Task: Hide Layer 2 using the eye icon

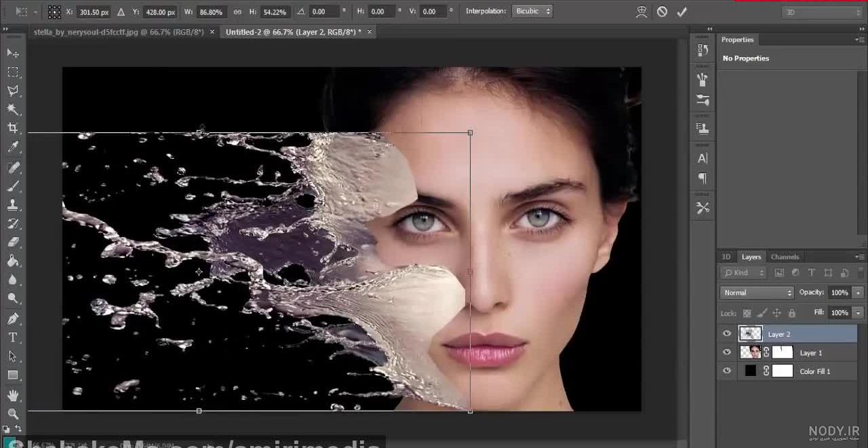Action: (x=727, y=334)
